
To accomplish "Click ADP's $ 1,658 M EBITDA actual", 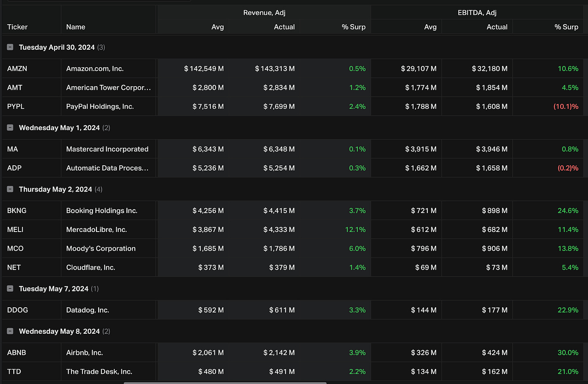I will pos(492,168).
